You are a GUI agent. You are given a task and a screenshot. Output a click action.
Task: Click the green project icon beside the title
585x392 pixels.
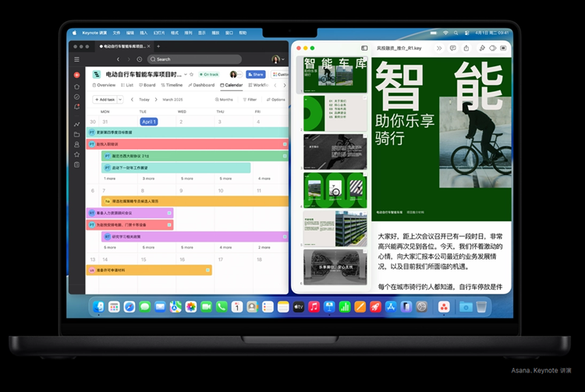tap(97, 74)
